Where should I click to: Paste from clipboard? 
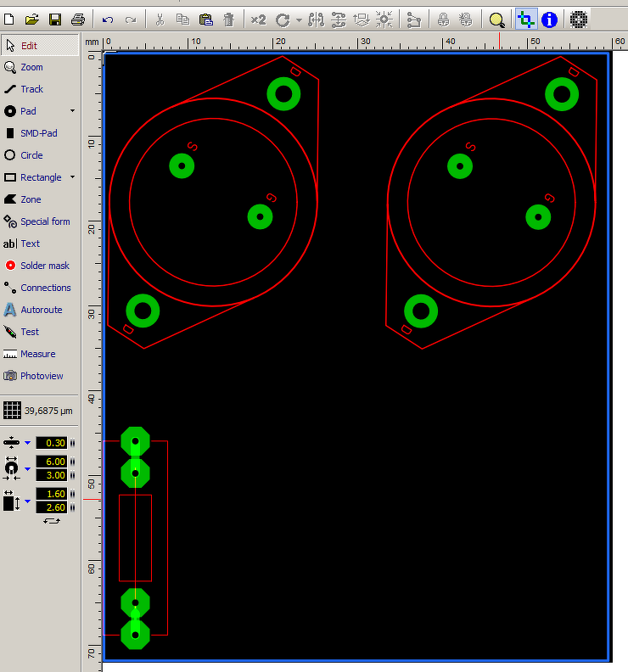pyautogui.click(x=205, y=20)
